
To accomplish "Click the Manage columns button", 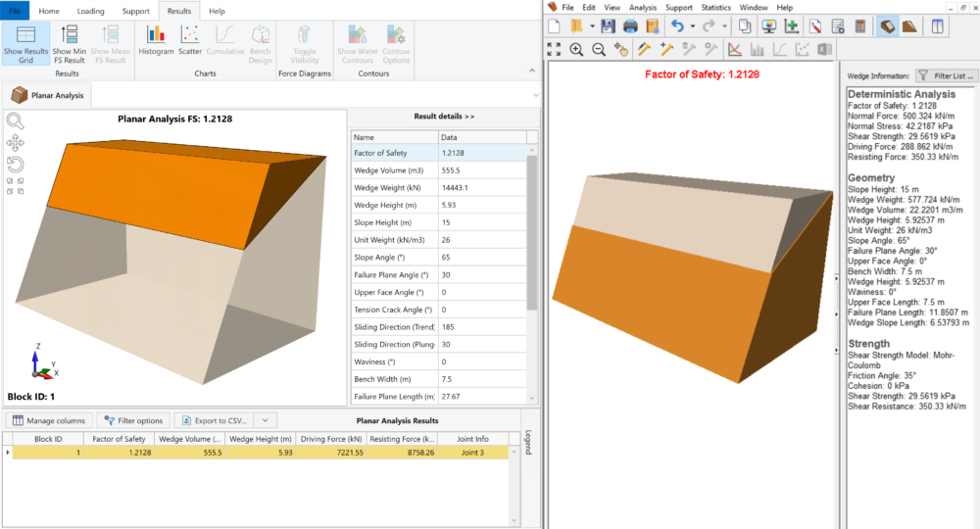I will (x=49, y=420).
